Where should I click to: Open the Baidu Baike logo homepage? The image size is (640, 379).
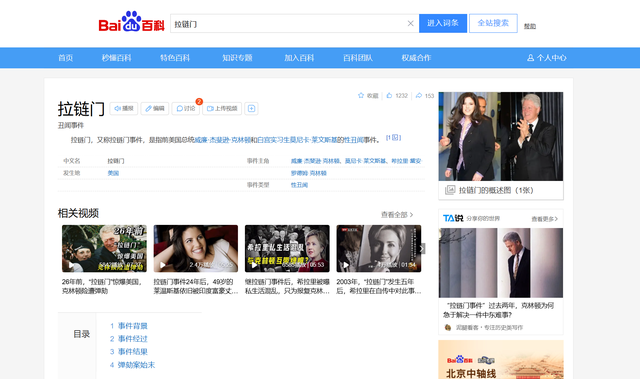coord(131,22)
